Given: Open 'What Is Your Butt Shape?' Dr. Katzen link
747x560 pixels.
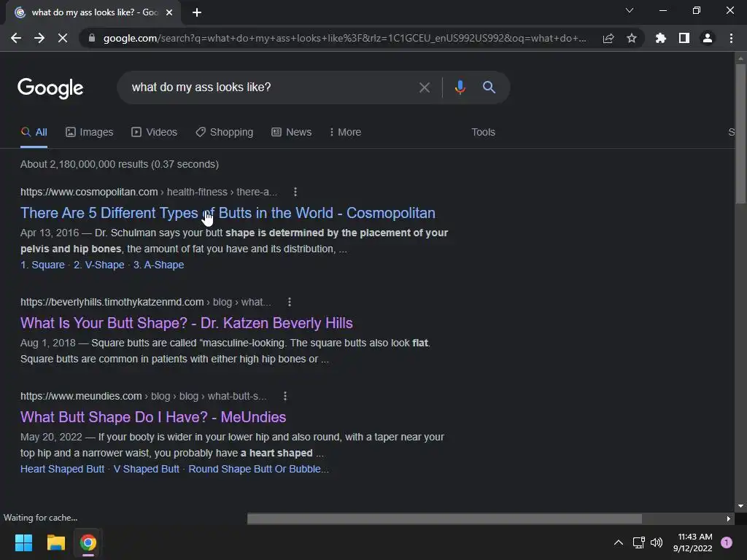Looking at the screenshot, I should click(x=186, y=323).
